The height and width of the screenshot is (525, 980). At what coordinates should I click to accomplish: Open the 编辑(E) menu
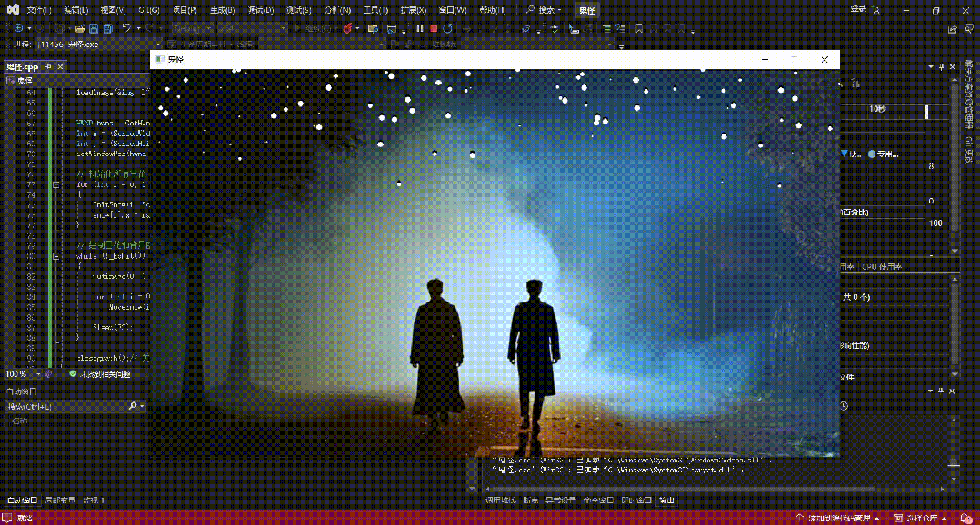click(75, 10)
